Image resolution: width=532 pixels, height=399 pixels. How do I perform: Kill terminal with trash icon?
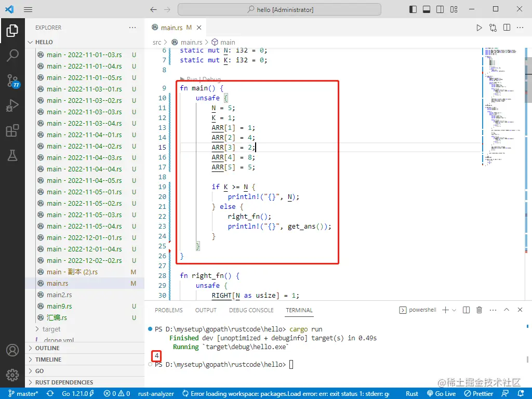point(480,310)
